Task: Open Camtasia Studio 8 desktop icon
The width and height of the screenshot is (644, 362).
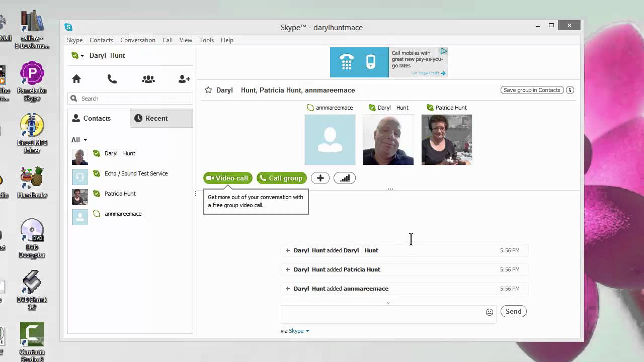Action: click(x=32, y=342)
